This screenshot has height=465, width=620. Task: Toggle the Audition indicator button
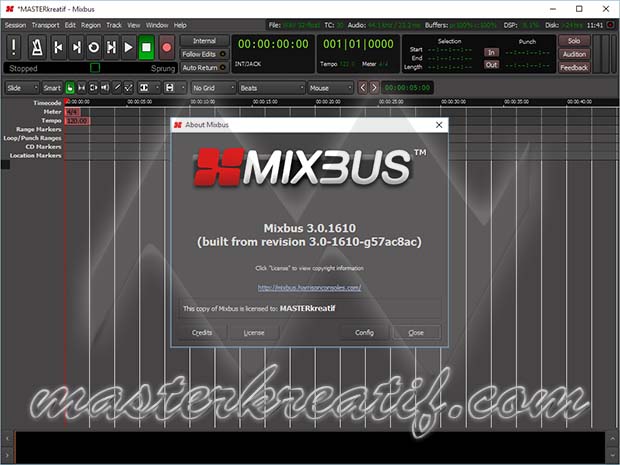point(574,54)
